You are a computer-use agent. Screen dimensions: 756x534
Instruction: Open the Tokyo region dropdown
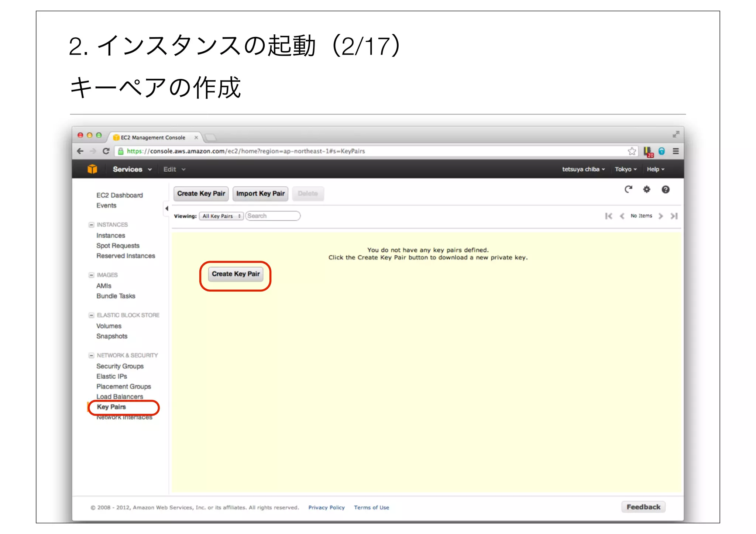[626, 169]
